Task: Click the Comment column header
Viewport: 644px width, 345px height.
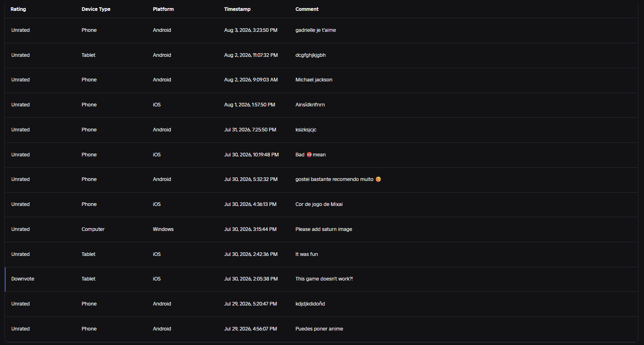Action: (307, 9)
